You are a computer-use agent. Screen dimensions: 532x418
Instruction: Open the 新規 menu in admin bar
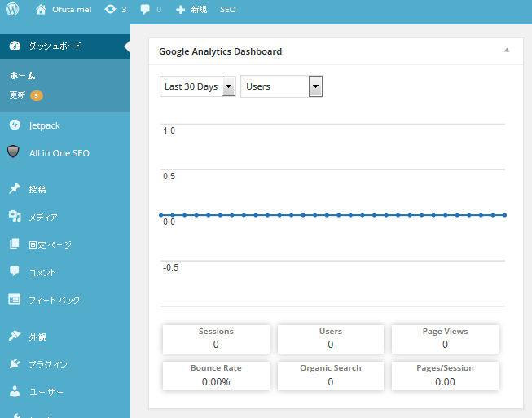click(199, 10)
